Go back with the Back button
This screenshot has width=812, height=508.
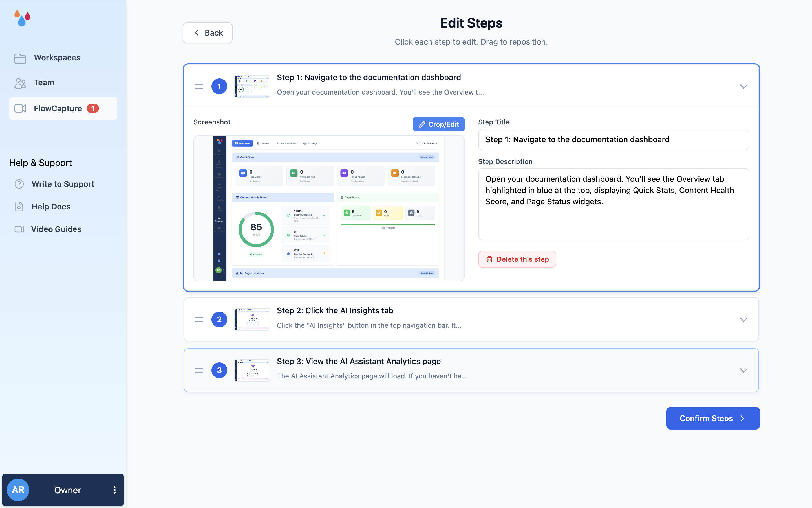207,32
